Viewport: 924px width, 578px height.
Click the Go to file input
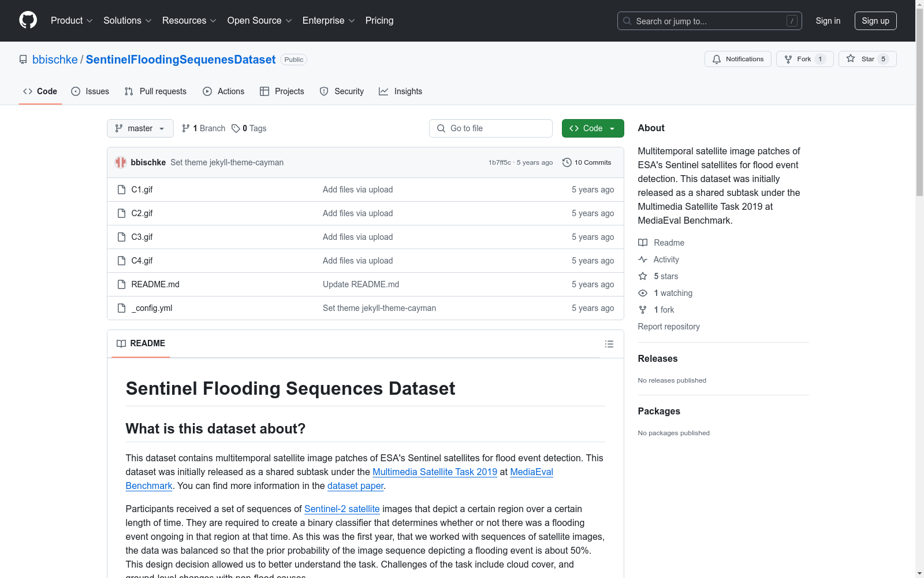tap(491, 128)
